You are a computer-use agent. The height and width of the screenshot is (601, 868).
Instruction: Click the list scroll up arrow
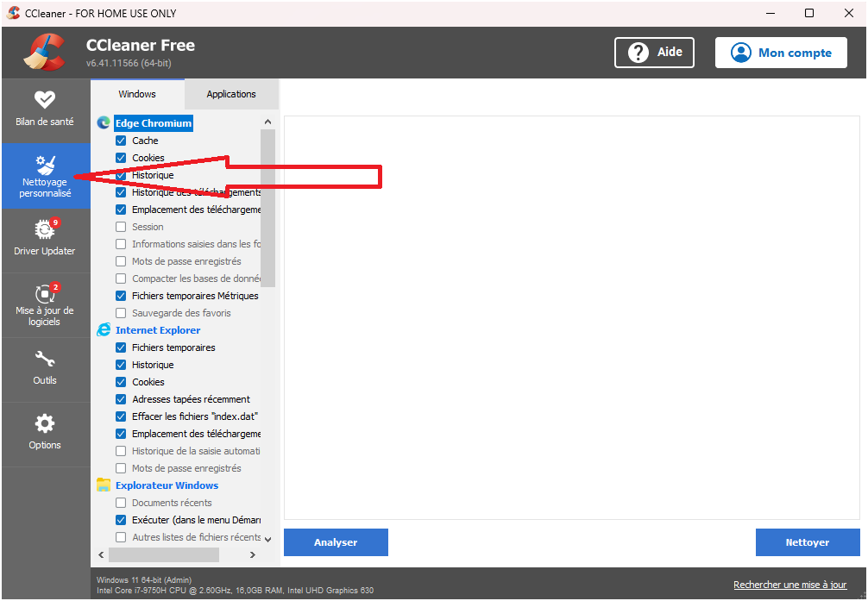[x=268, y=122]
